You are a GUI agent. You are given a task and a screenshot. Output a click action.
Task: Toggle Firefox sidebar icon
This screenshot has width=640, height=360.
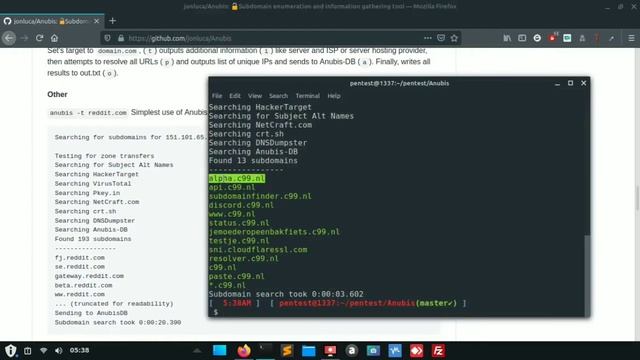coord(522,38)
